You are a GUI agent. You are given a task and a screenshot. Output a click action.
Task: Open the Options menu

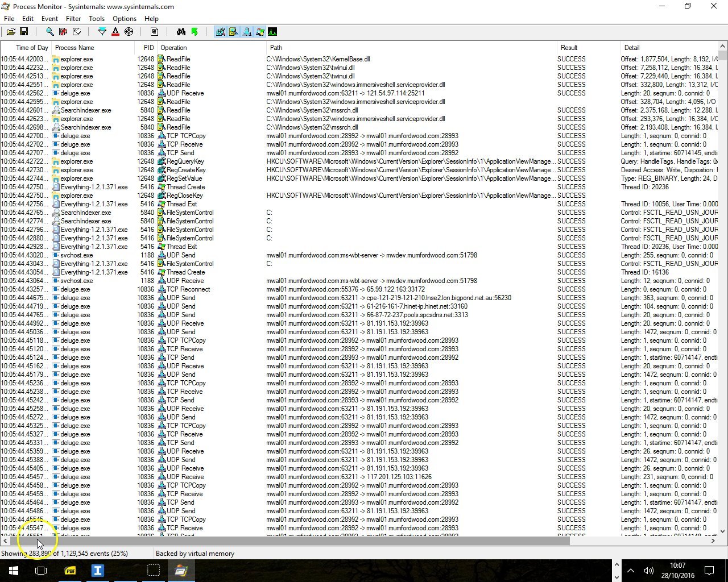pos(124,18)
